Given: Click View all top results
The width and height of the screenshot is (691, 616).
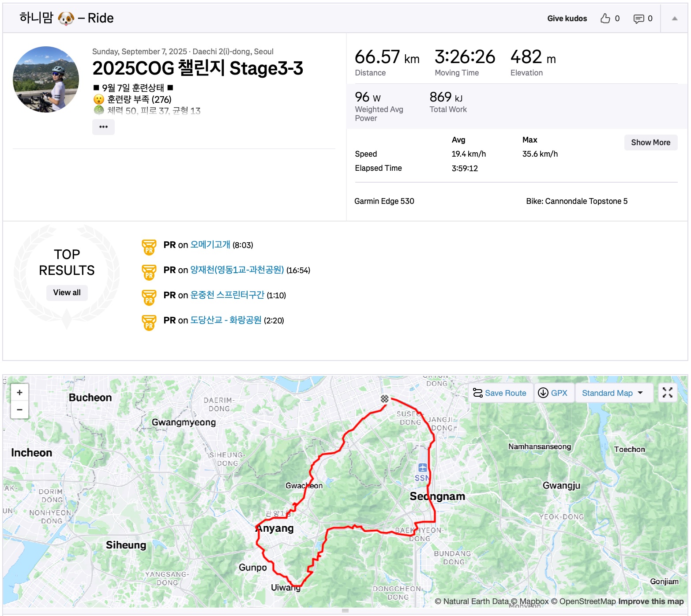Looking at the screenshot, I should (67, 293).
